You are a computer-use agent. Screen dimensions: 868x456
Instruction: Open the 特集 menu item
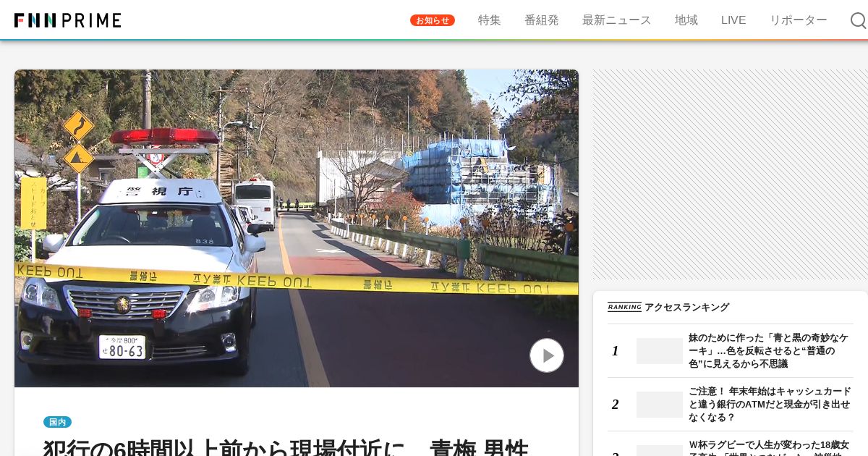click(x=490, y=20)
